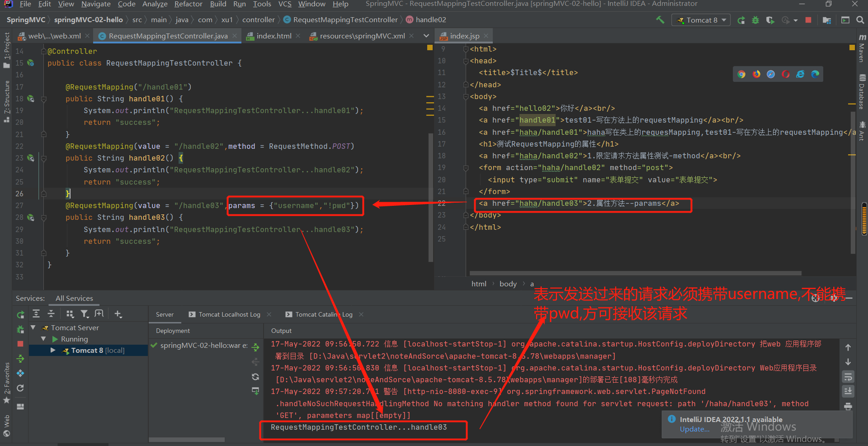Open page in Firefox browser icon
Screen dimensions: 868x446
pyautogui.click(x=756, y=74)
